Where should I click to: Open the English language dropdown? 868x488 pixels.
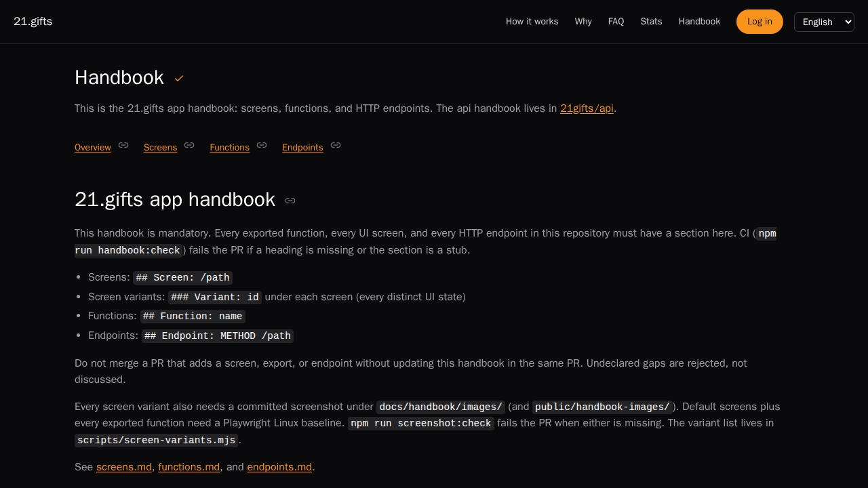(x=824, y=22)
